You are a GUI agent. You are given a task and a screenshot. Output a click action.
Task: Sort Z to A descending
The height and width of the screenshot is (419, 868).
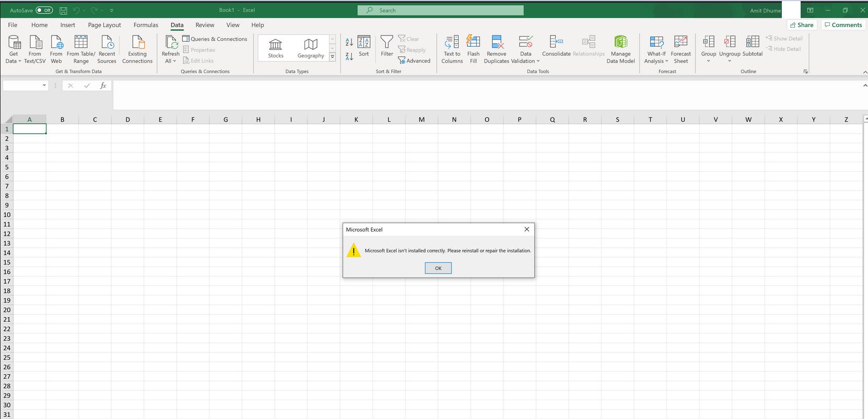coord(349,56)
